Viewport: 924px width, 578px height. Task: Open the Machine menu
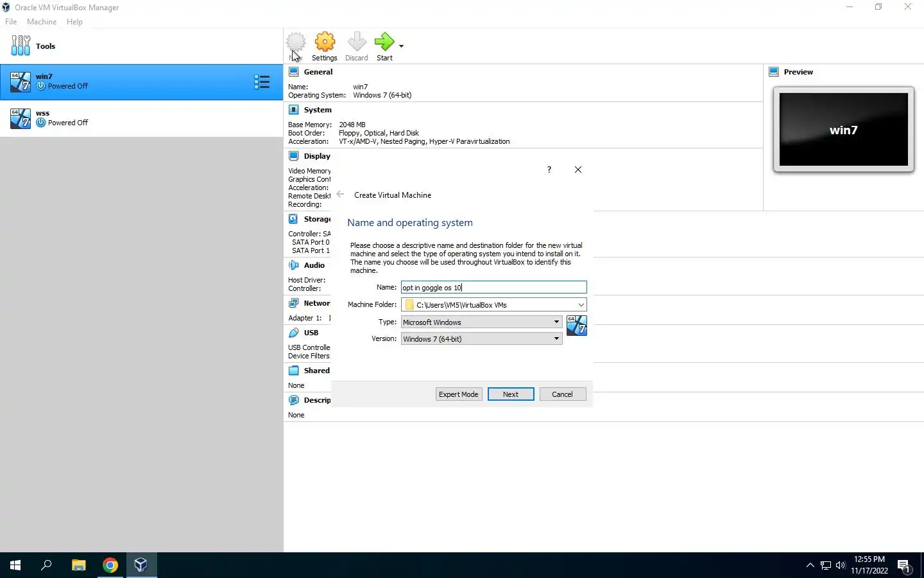42,22
